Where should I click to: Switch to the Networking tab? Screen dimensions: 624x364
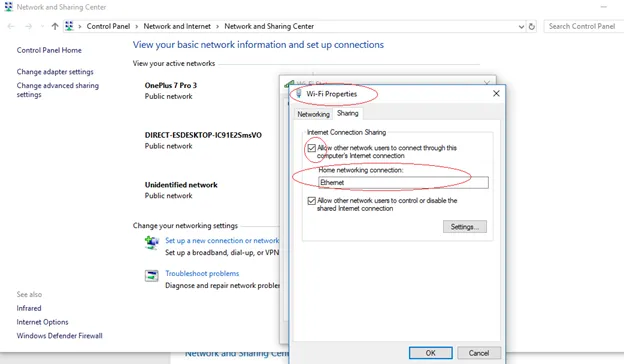click(x=313, y=114)
